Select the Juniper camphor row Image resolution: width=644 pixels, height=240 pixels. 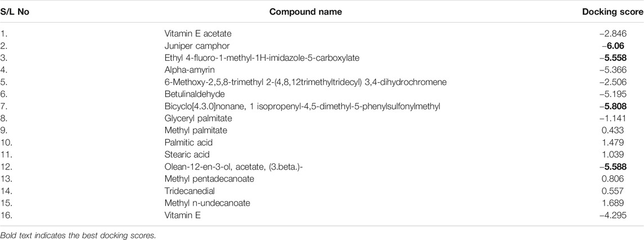point(322,46)
